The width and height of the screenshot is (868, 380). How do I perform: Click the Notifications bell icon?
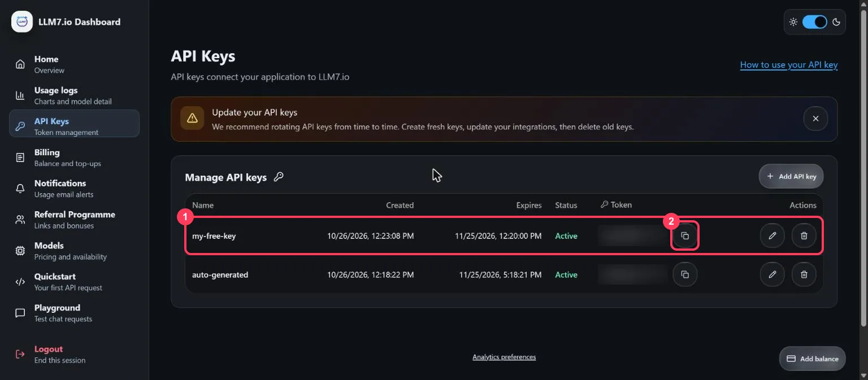point(20,189)
